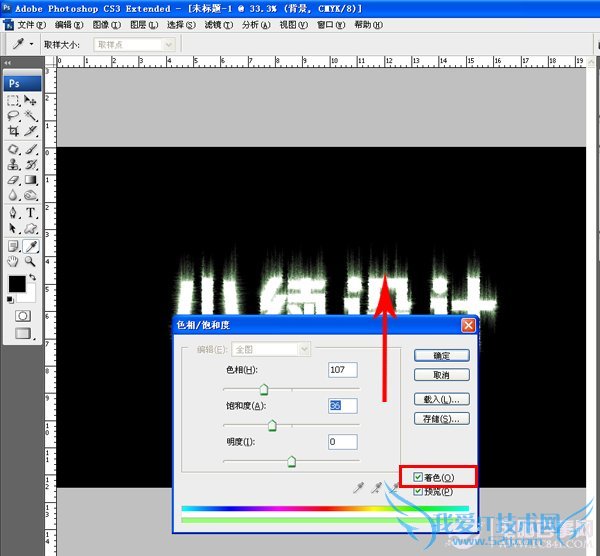This screenshot has width=600, height=556.
Task: Uncheck the 着色 colorize checkbox
Action: click(x=418, y=477)
